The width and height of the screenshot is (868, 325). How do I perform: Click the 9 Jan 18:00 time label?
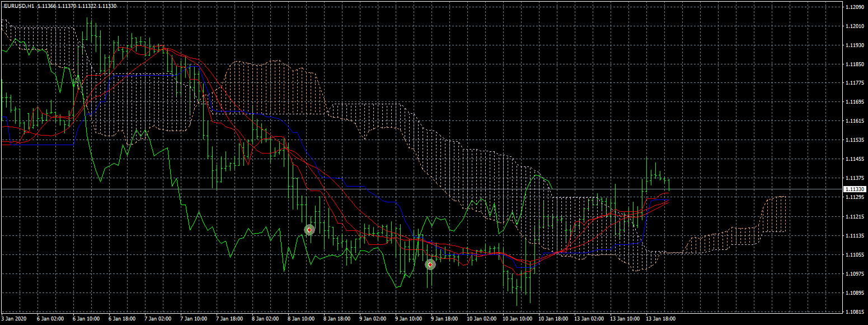click(444, 319)
